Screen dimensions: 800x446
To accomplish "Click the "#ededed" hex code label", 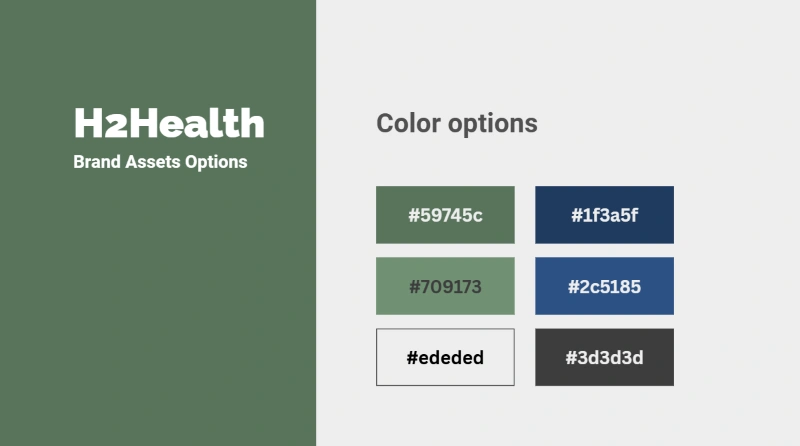I will tap(445, 358).
